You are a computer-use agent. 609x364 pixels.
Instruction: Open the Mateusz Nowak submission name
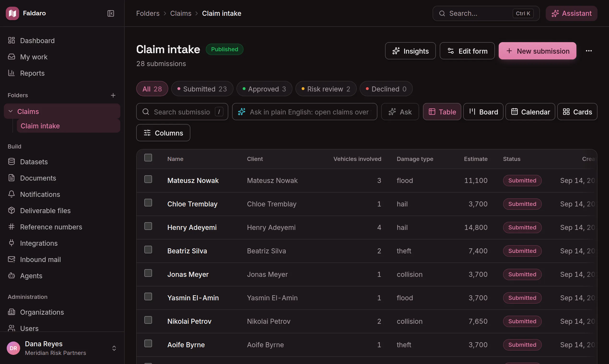pyautogui.click(x=193, y=180)
